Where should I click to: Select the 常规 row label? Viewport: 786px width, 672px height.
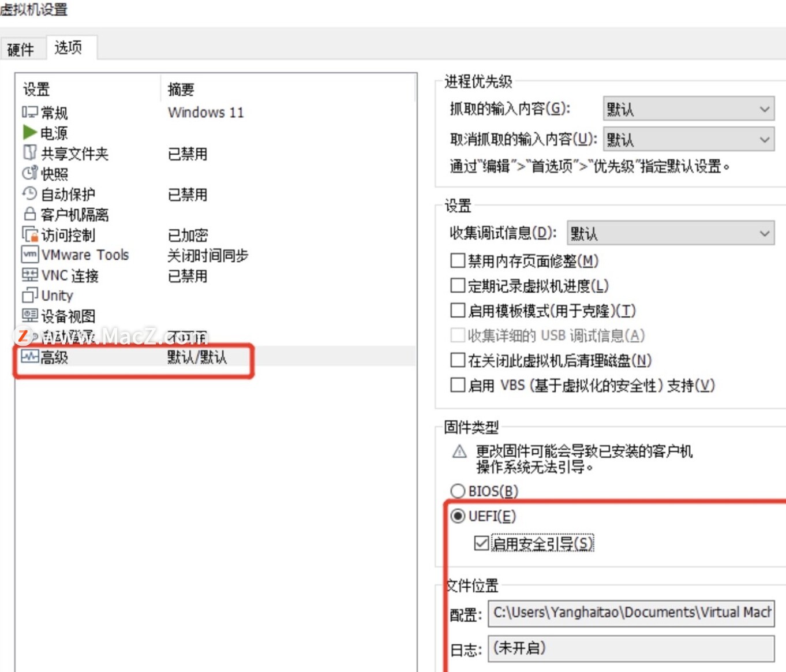pyautogui.click(x=54, y=113)
